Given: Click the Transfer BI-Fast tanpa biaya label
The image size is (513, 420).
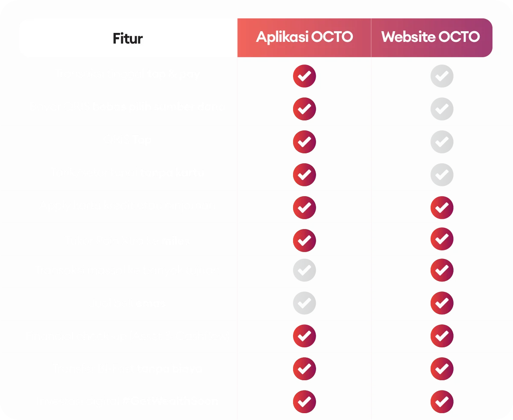Looking at the screenshot, I should click(x=127, y=368).
